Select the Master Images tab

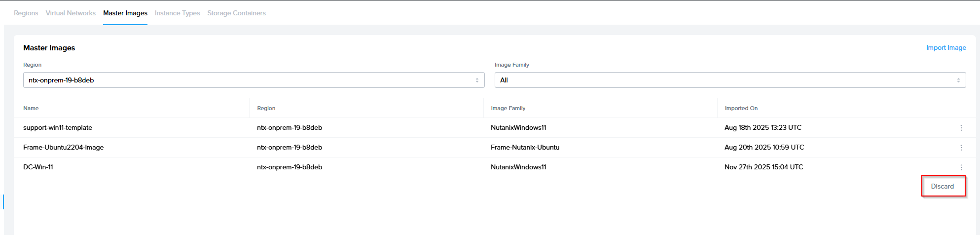tap(125, 13)
